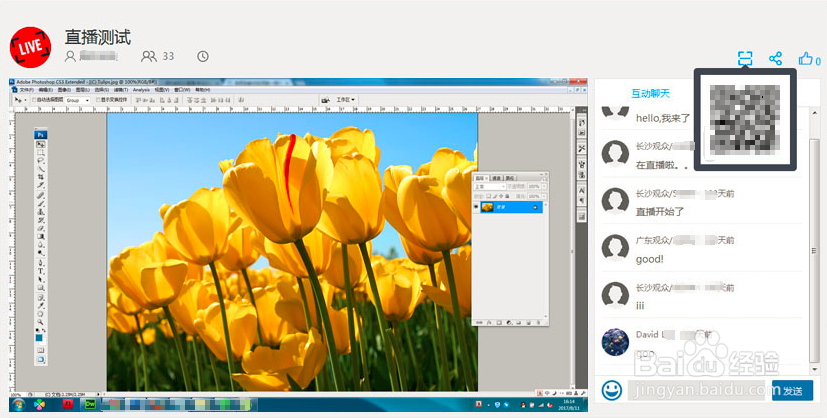Click the clock icon under title

[x=203, y=56]
